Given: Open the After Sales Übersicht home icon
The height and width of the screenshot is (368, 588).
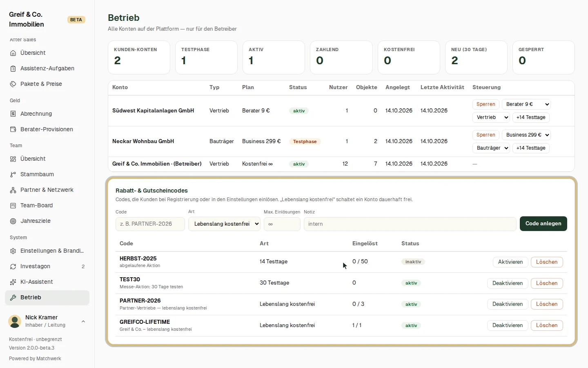Looking at the screenshot, I should 13,53.
